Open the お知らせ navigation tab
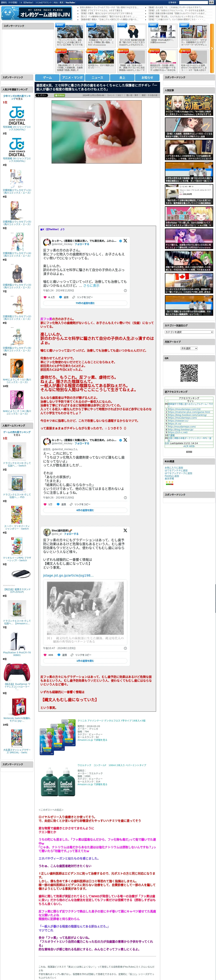The height and width of the screenshot is (980, 216). (x=147, y=77)
